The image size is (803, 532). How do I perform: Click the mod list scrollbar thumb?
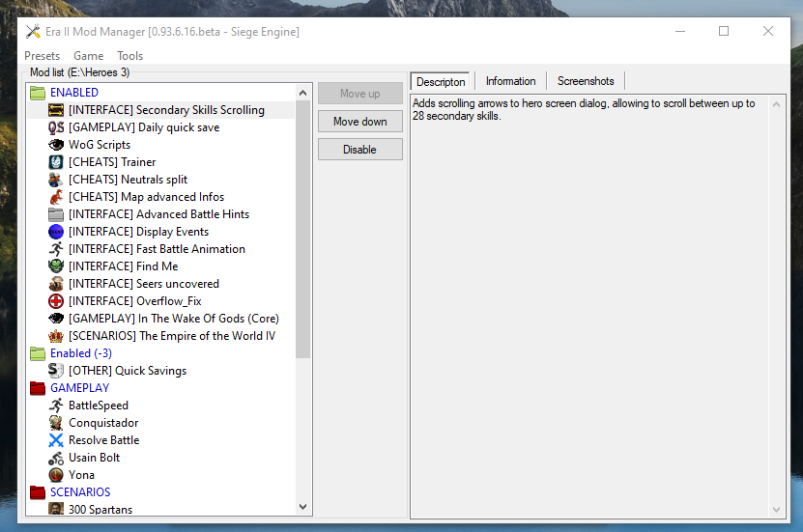click(x=302, y=229)
